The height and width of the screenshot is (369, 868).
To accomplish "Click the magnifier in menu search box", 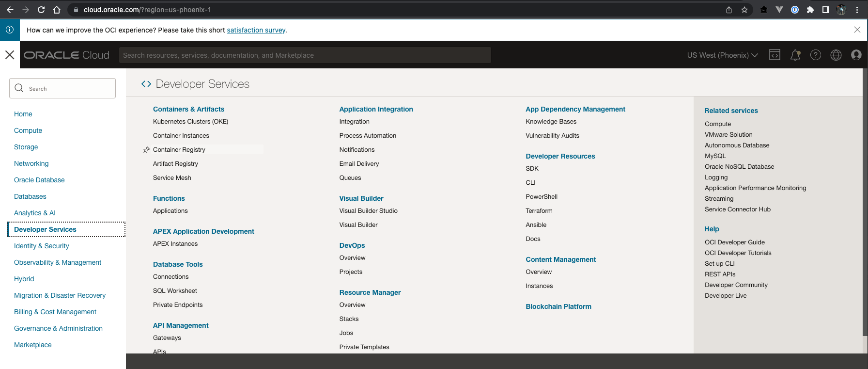I will pos(19,88).
